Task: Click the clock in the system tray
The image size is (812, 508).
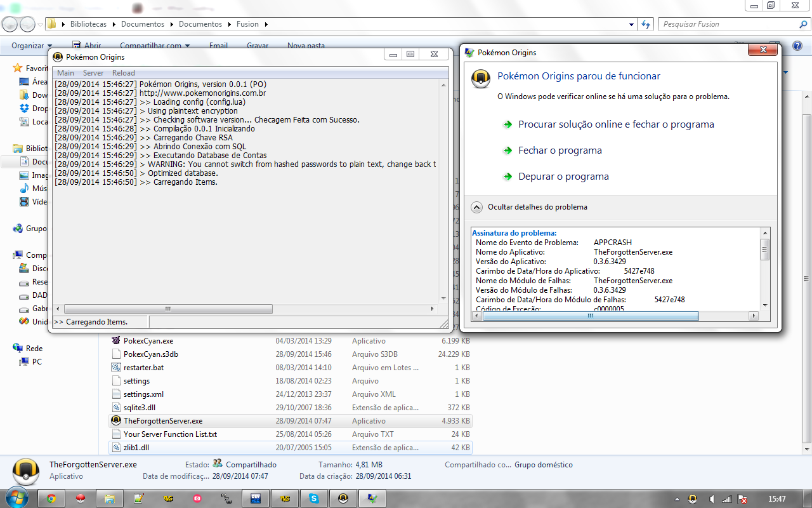Action: point(777,499)
